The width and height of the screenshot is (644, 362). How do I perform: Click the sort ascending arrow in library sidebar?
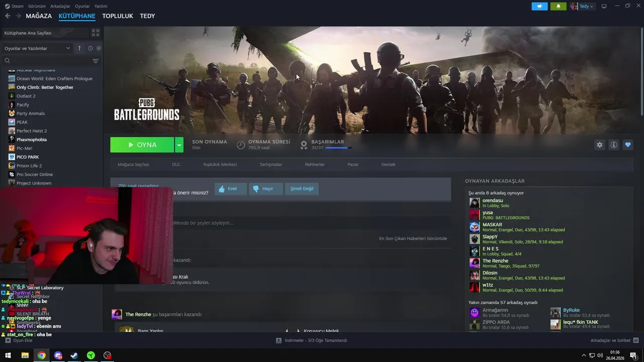point(79,48)
